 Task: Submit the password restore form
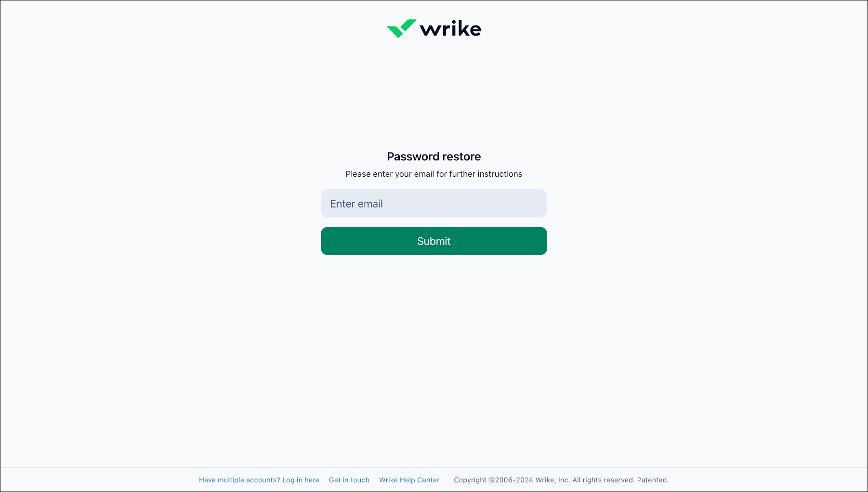click(x=434, y=241)
